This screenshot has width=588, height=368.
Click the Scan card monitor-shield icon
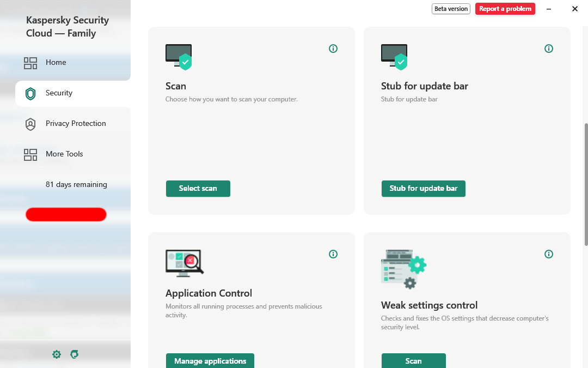click(179, 57)
